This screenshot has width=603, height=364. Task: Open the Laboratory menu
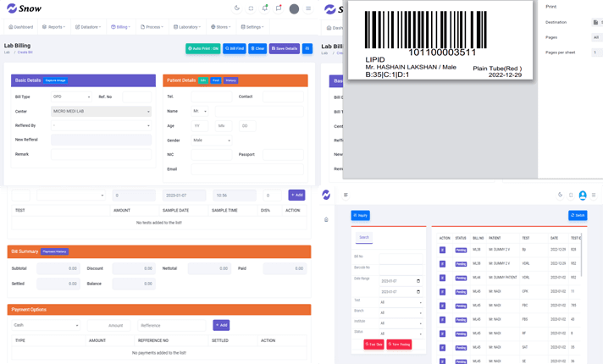point(188,27)
